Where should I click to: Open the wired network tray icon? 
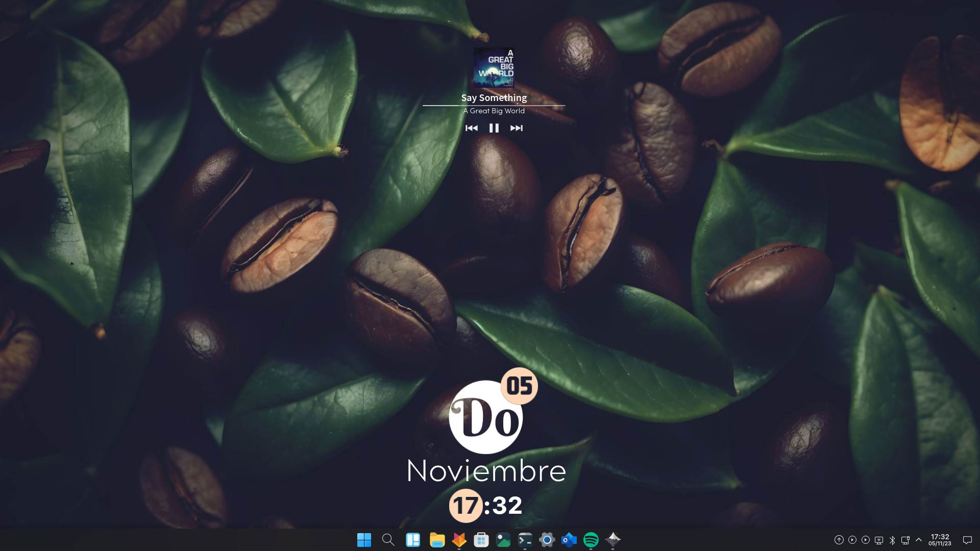coord(905,540)
